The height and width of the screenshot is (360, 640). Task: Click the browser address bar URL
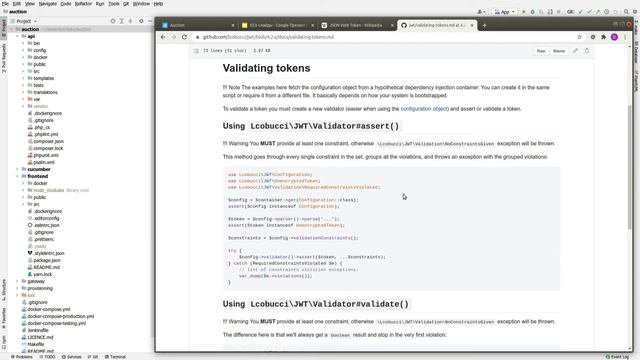pyautogui.click(x=268, y=37)
